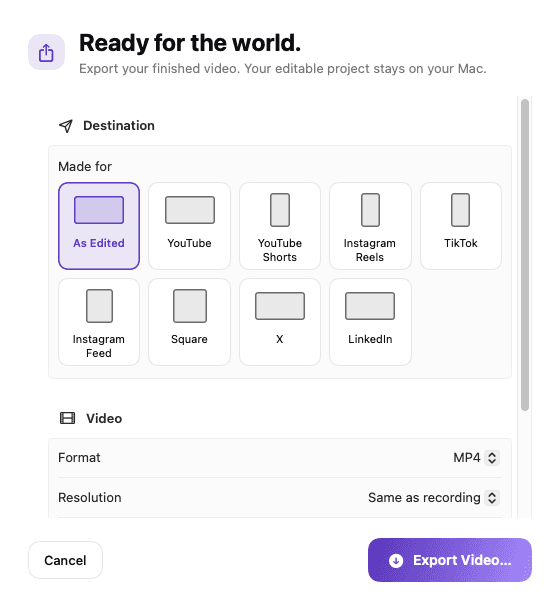Click the Video filmstrip icon
The image size is (560, 610).
pos(67,418)
